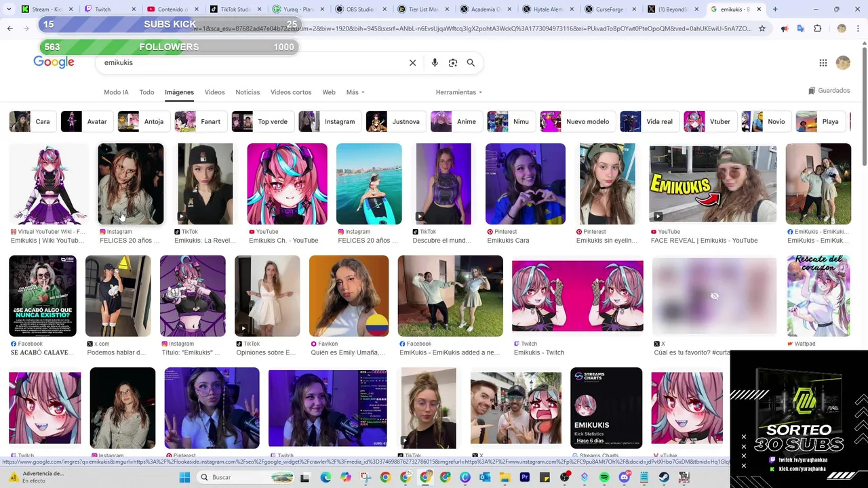868x488 pixels.
Task: Filter images by the Fanart chip
Action: 199,121
